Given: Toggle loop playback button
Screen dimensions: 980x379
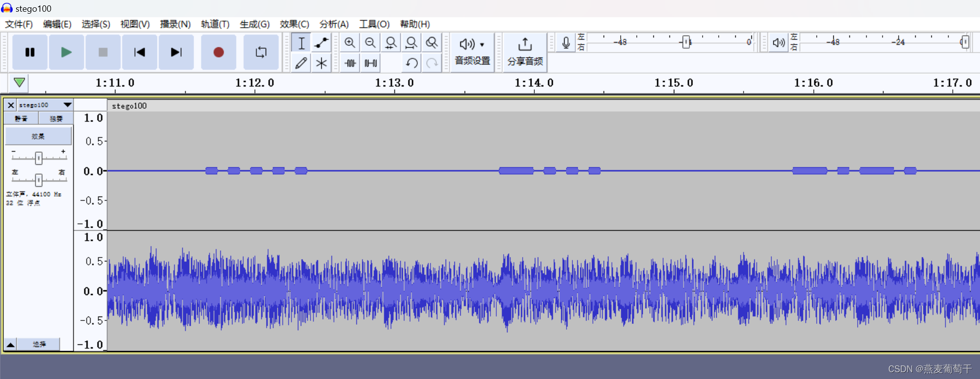Looking at the screenshot, I should coord(261,52).
